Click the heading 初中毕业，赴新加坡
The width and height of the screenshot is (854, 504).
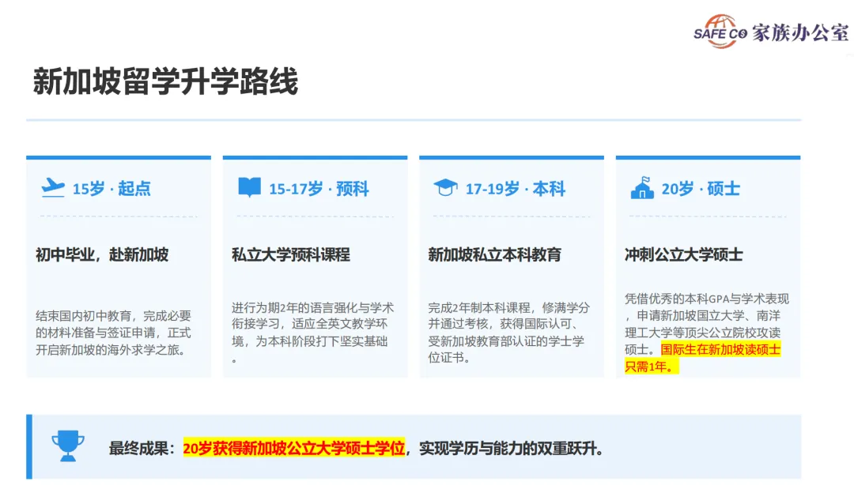pos(102,254)
